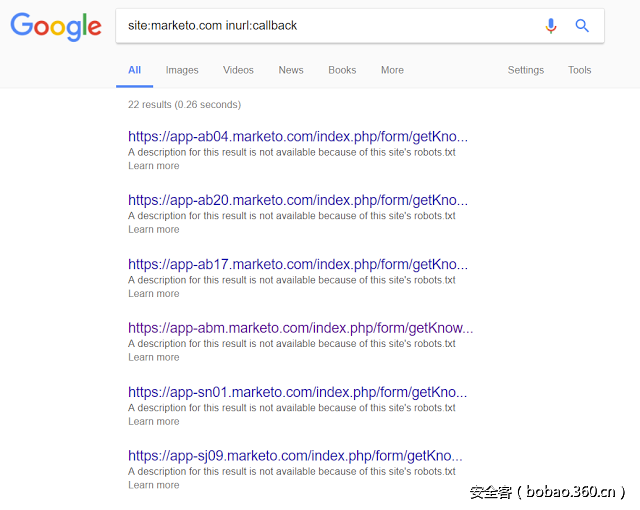Open the app-abm.marketo.com result link
The height and width of the screenshot is (510, 640).
300,328
